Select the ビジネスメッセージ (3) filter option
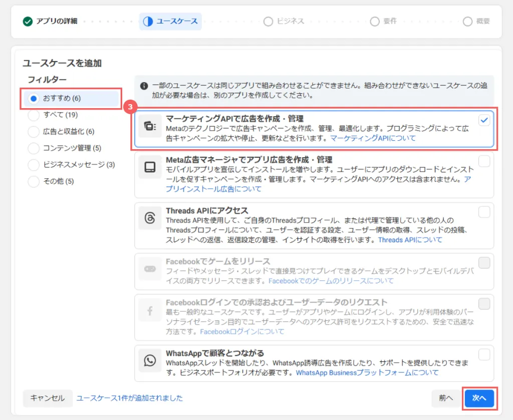Screen dimensions: 513x420 (x=34, y=165)
